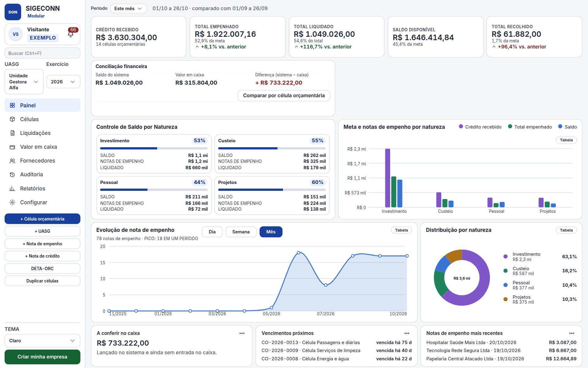
Task: Open the Período 'Este mês' dropdown
Action: point(128,9)
